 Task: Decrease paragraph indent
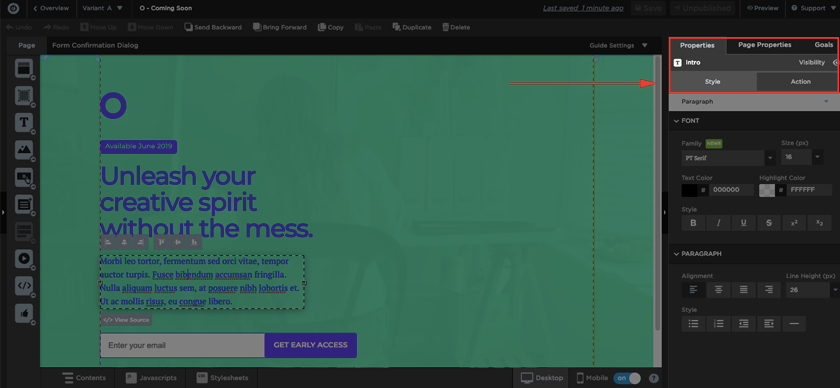[x=744, y=324]
